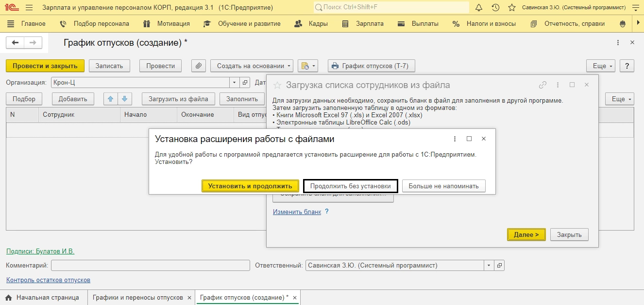Open the hamburger main menu icon
644x305 pixels.
[x=29, y=8]
